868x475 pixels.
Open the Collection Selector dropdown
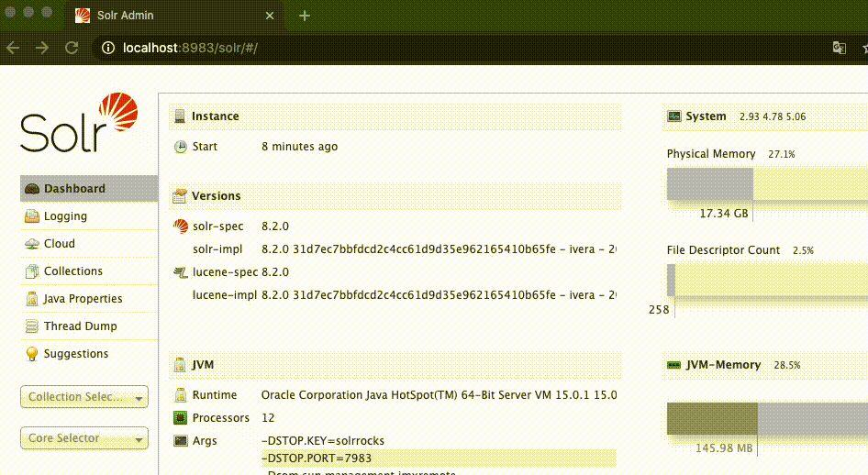[84, 397]
